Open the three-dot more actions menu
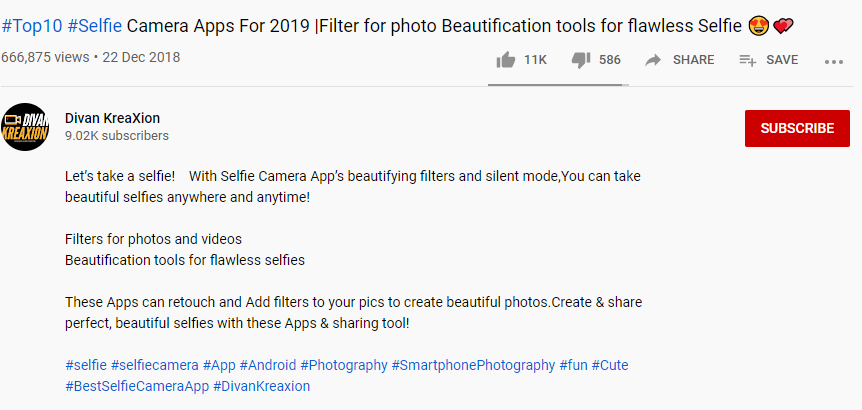This screenshot has height=410, width=862. tap(834, 61)
